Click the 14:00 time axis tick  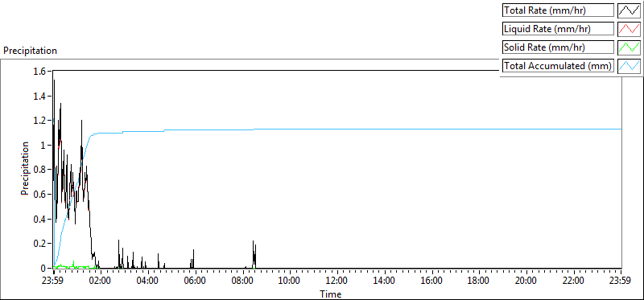385,282
